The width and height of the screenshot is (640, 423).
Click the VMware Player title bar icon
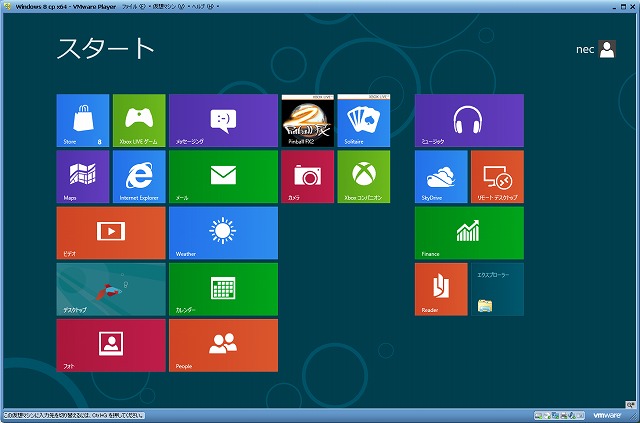tap(7, 7)
